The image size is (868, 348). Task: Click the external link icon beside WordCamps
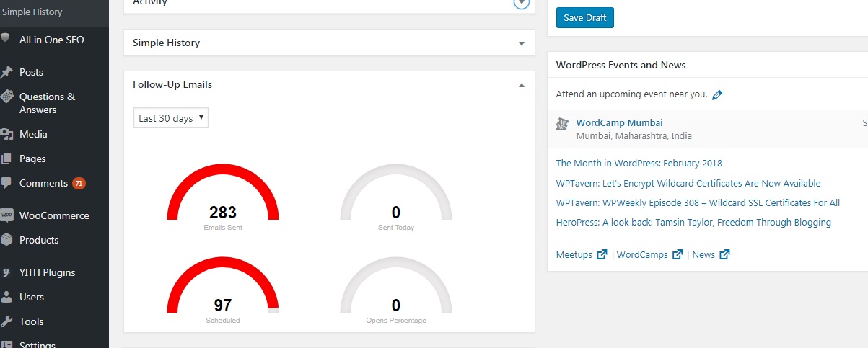point(678,254)
